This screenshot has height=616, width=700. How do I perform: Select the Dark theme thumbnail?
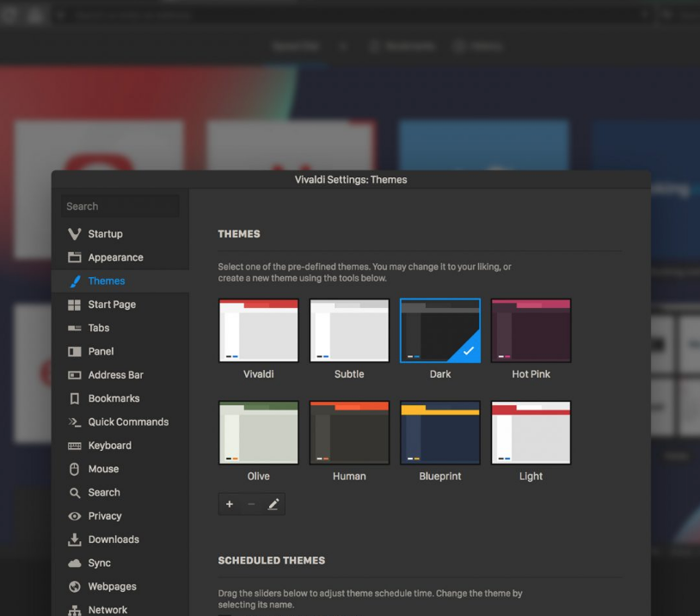pos(440,330)
